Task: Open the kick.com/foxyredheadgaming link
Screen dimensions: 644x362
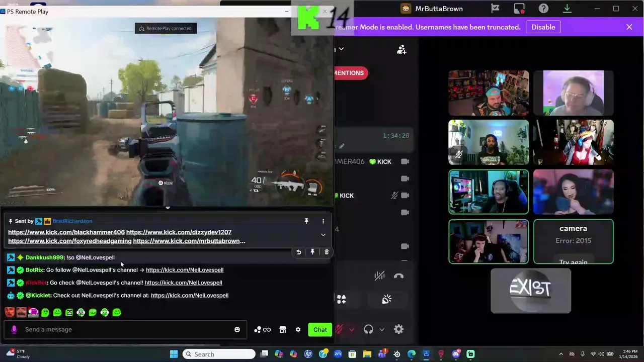Action: click(70, 241)
